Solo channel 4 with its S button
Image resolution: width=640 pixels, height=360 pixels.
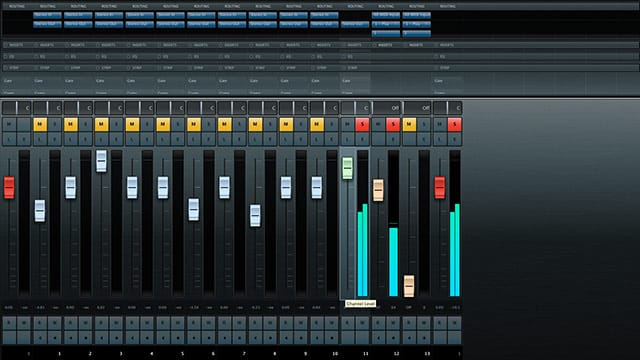[147, 124]
